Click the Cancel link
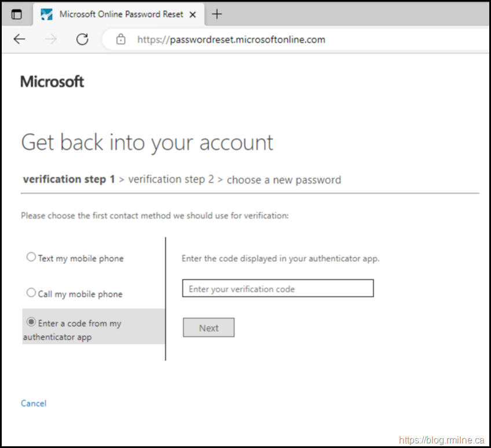This screenshot has width=491, height=448. [34, 403]
